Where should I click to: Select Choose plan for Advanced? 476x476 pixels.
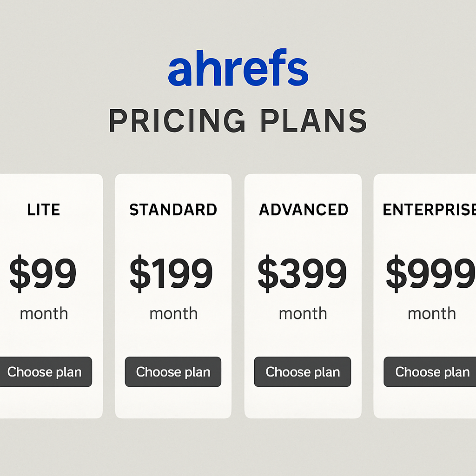tap(303, 372)
